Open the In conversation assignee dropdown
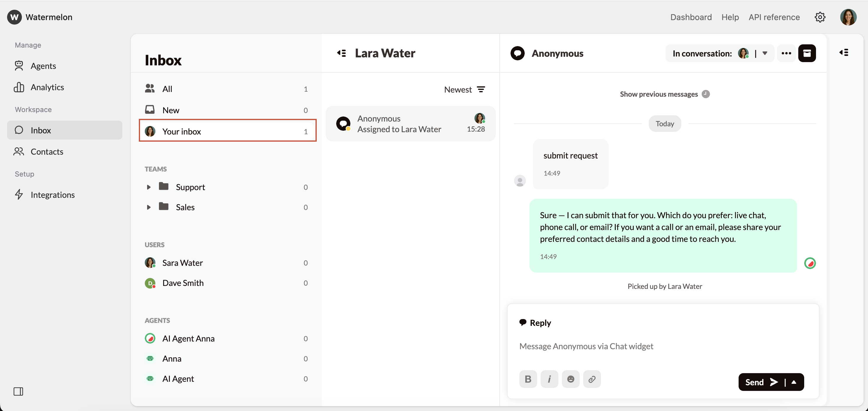 coord(765,53)
